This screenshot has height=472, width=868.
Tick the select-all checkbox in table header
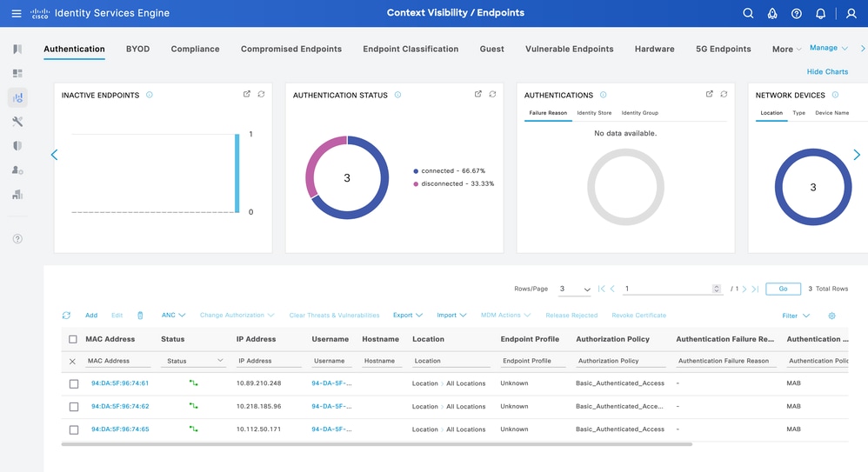pos(73,339)
